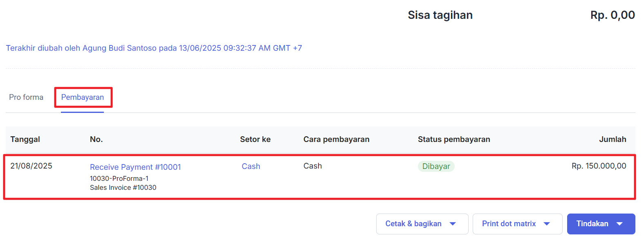
Task: Click the 10030-ProForma-1 reference text
Action: pos(119,179)
